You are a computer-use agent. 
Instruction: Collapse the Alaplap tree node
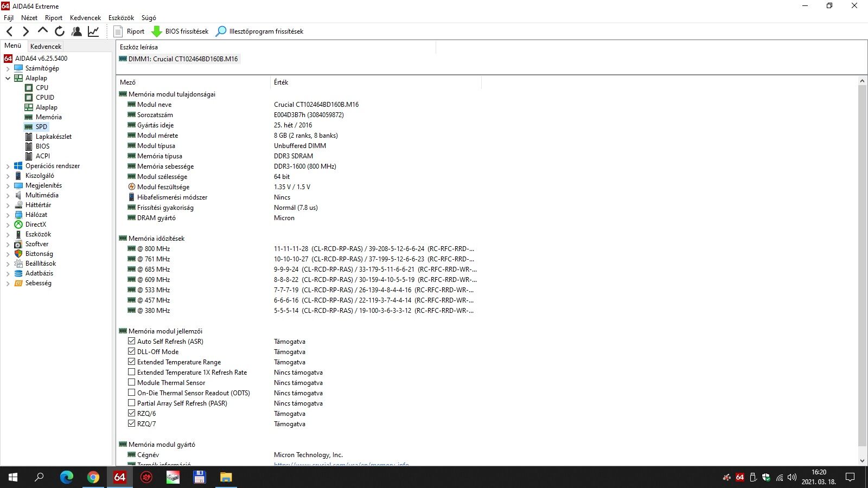pos(8,78)
